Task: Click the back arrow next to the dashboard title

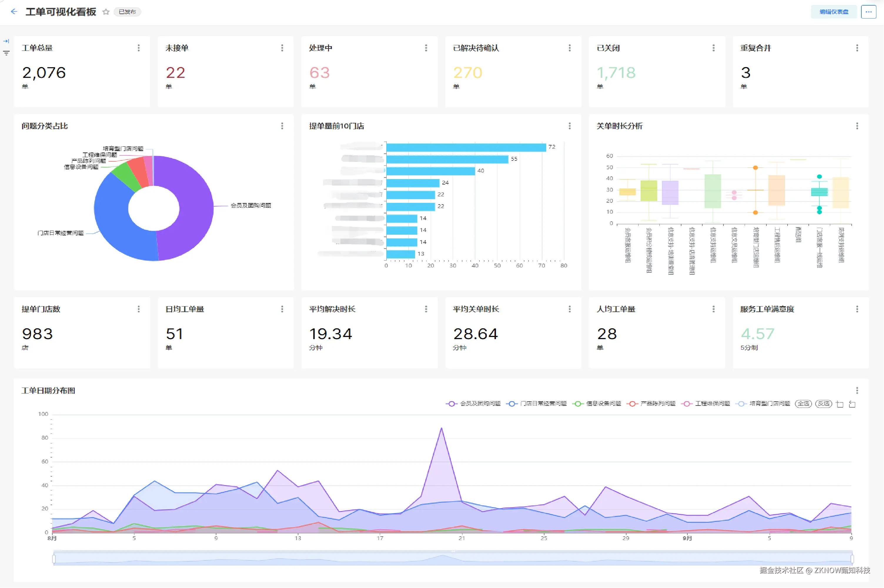Action: [x=14, y=12]
